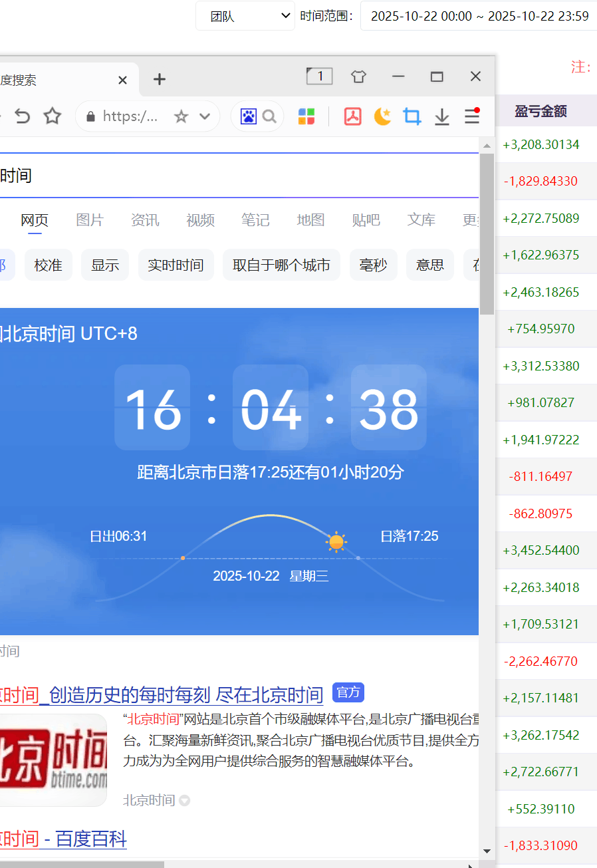
Task: Toggle night mode moon icon
Action: click(382, 117)
